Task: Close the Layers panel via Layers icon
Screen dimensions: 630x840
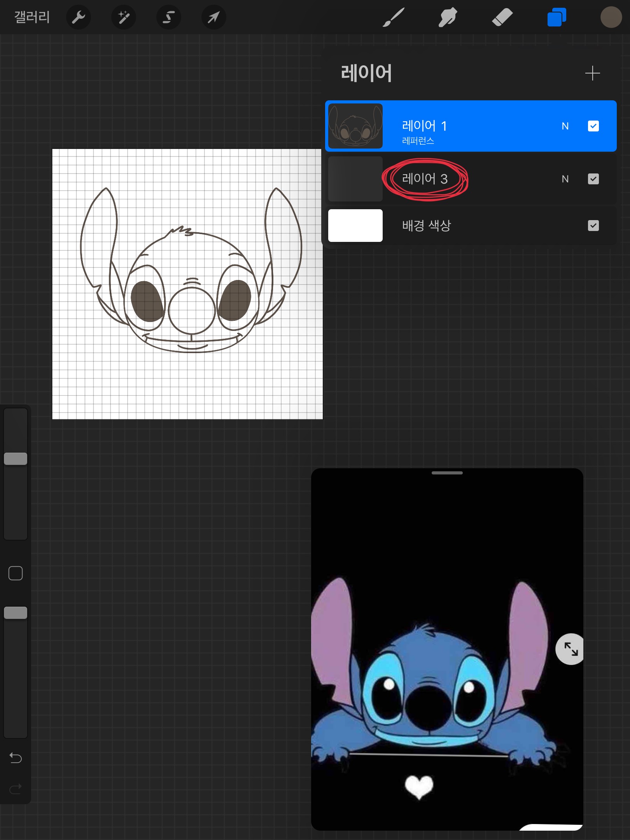Action: coord(556,17)
